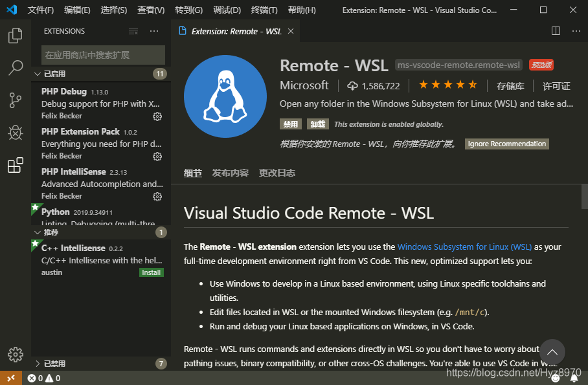Click the remote window indicator in status bar
The width and height of the screenshot is (588, 385).
tap(11, 378)
